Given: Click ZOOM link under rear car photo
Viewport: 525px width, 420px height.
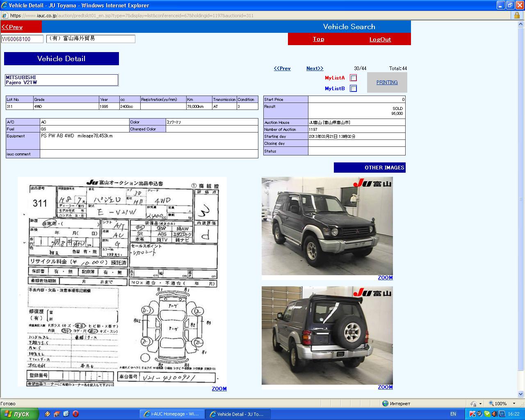Looking at the screenshot, I should 385,387.
